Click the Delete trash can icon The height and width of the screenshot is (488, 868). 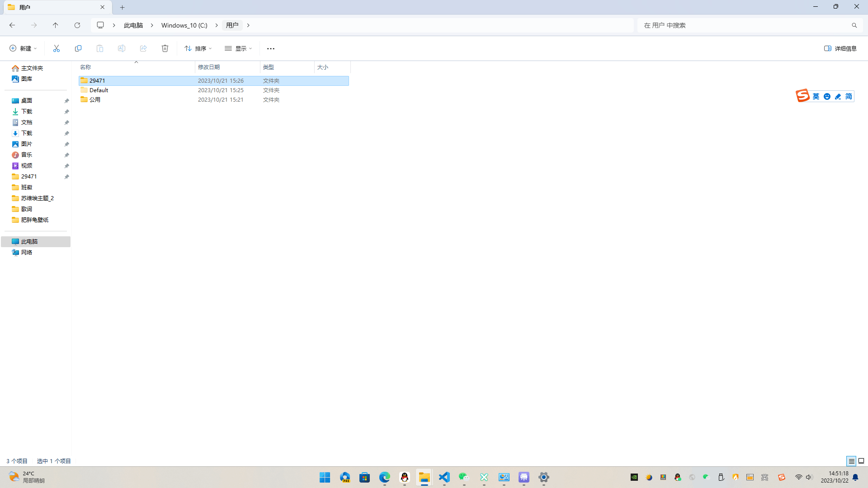point(165,48)
